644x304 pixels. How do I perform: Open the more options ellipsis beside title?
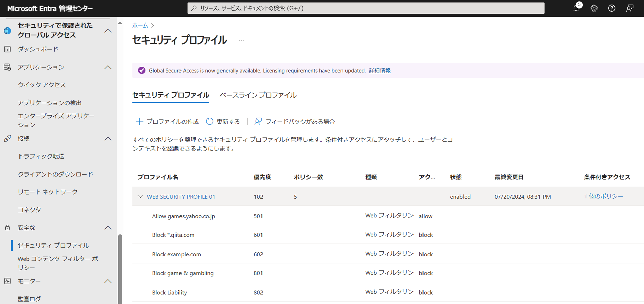coord(241,40)
